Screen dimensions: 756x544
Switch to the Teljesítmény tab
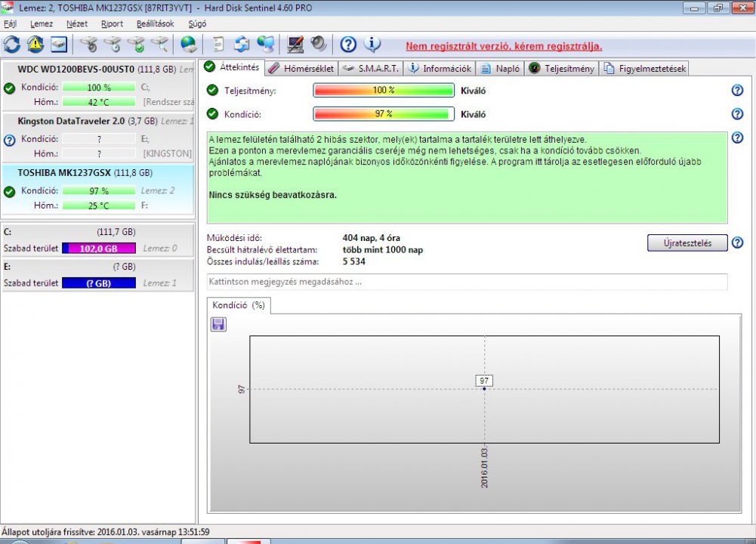coord(561,69)
